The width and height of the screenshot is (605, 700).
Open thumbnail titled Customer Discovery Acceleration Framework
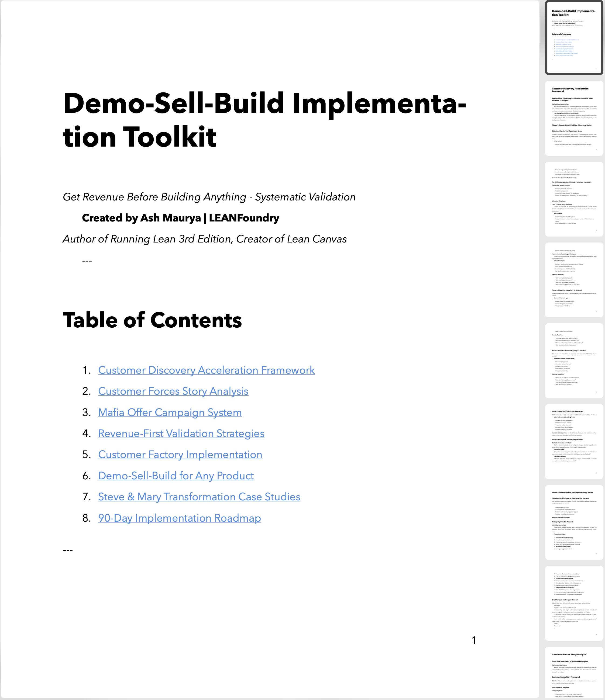[574, 118]
